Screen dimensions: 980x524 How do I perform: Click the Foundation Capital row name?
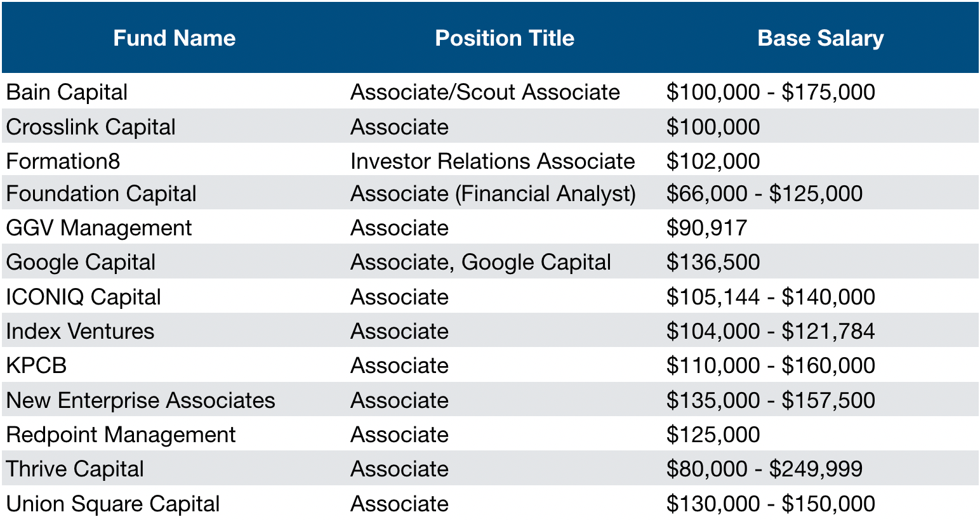[101, 193]
